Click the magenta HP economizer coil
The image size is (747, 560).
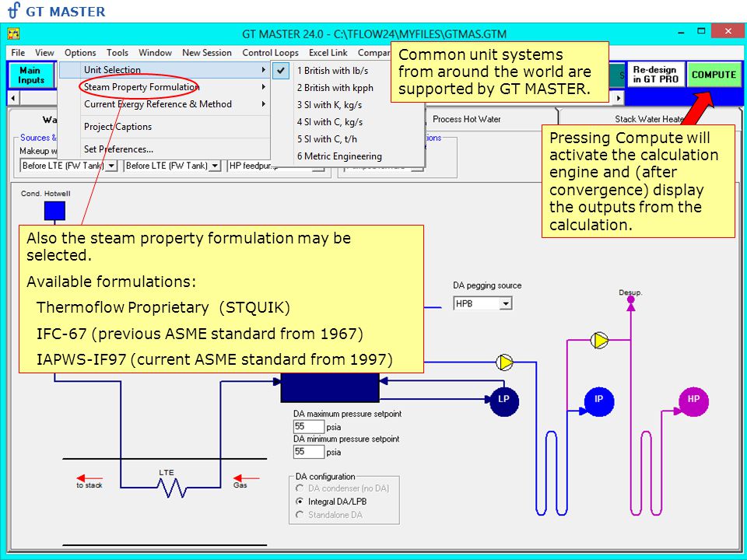(646, 473)
